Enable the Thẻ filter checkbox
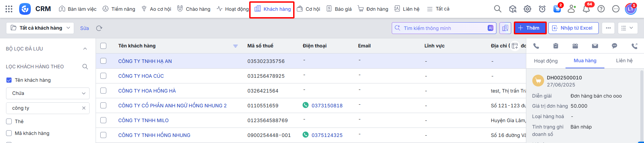Viewport: 644px width, 143px height. 9,121
